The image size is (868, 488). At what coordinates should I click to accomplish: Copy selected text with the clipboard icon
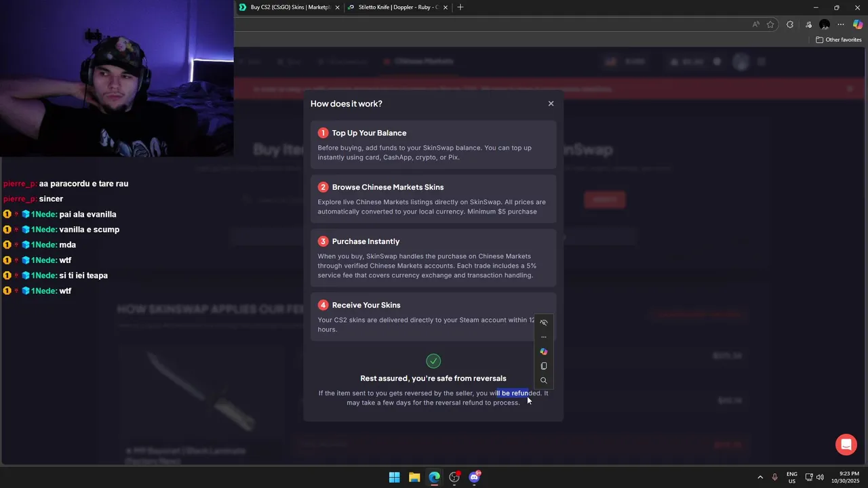click(x=543, y=366)
